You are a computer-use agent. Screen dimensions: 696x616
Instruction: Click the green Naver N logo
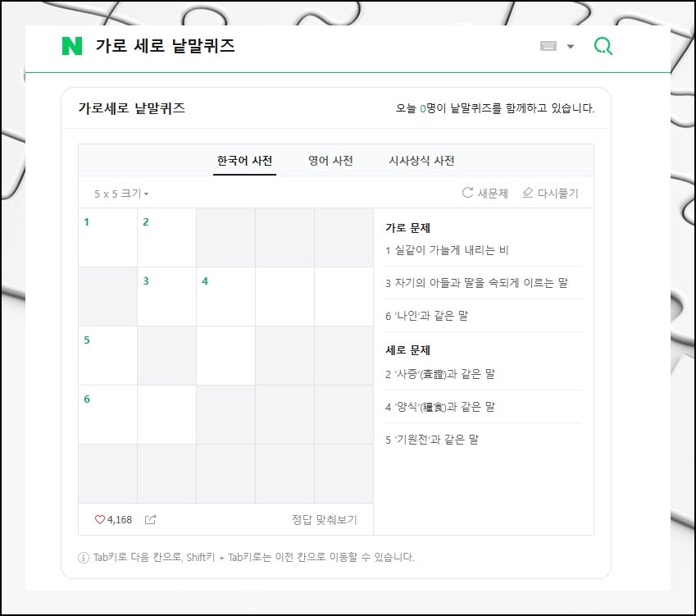tap(72, 46)
